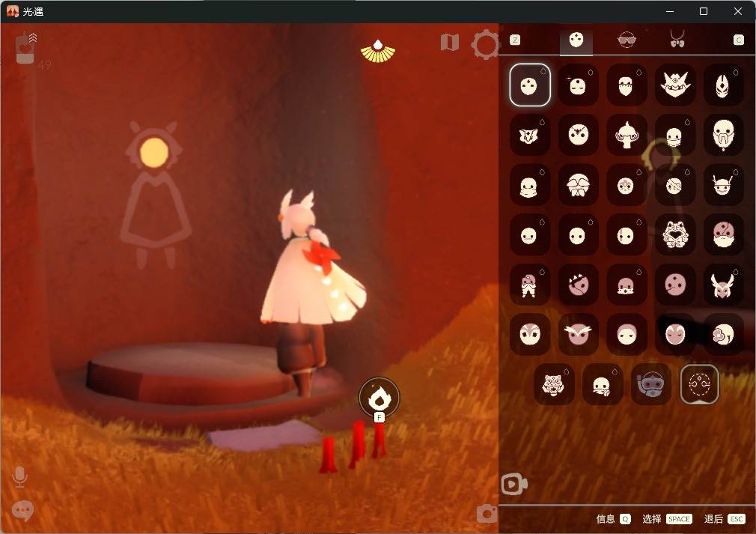Toggle the microphone voice chat

click(x=19, y=476)
